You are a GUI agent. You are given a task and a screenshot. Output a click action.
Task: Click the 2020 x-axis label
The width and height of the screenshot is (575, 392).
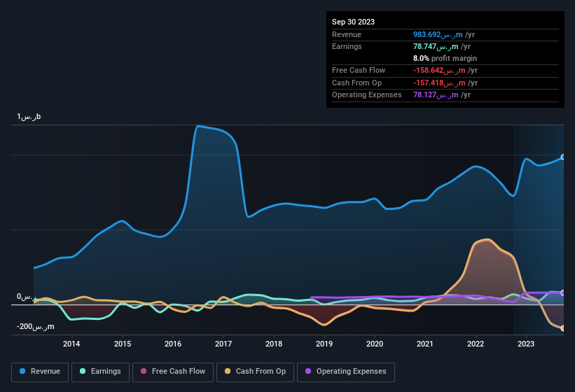click(x=375, y=344)
